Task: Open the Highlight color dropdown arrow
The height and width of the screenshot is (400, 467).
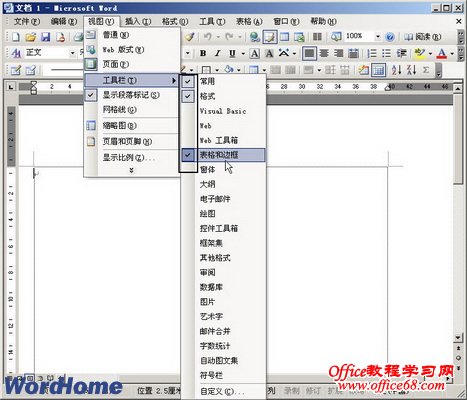Action: pyautogui.click(x=430, y=54)
